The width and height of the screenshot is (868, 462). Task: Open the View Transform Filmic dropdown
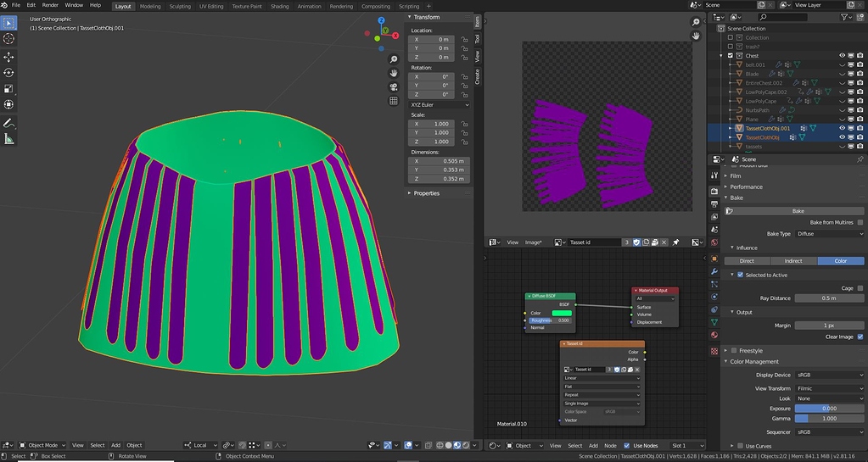(829, 388)
